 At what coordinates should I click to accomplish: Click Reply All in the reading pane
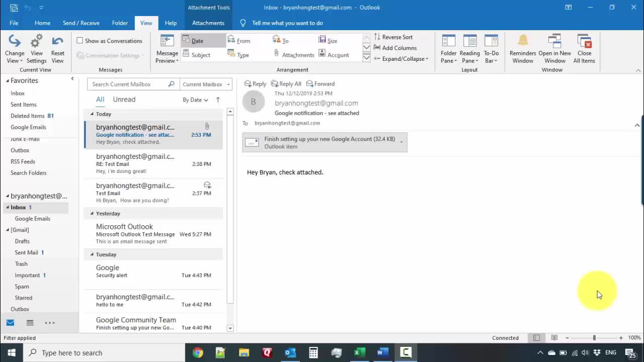286,84
